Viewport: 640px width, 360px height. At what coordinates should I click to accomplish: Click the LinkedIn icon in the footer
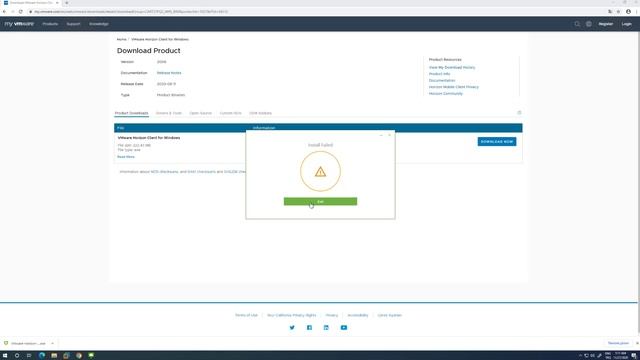[326, 327]
